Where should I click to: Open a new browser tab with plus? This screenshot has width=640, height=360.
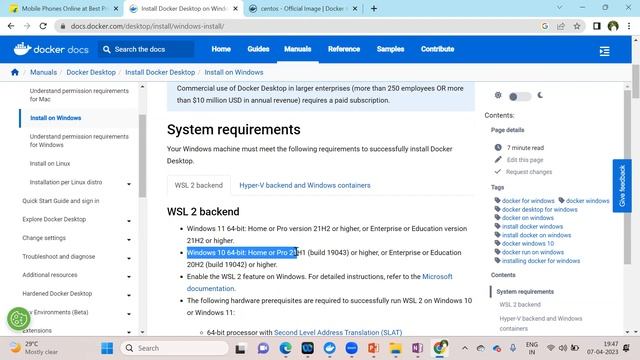(x=374, y=9)
